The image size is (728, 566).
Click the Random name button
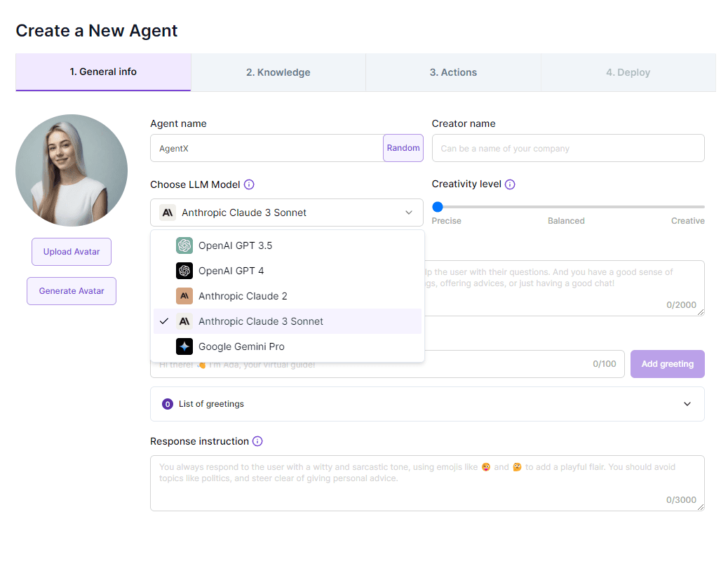(x=403, y=148)
